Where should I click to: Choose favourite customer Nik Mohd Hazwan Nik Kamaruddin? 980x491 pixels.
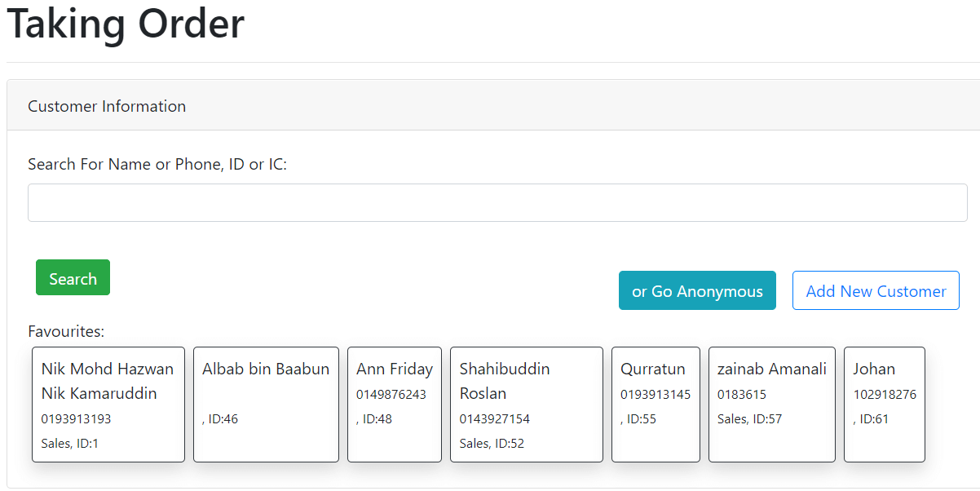pos(108,405)
